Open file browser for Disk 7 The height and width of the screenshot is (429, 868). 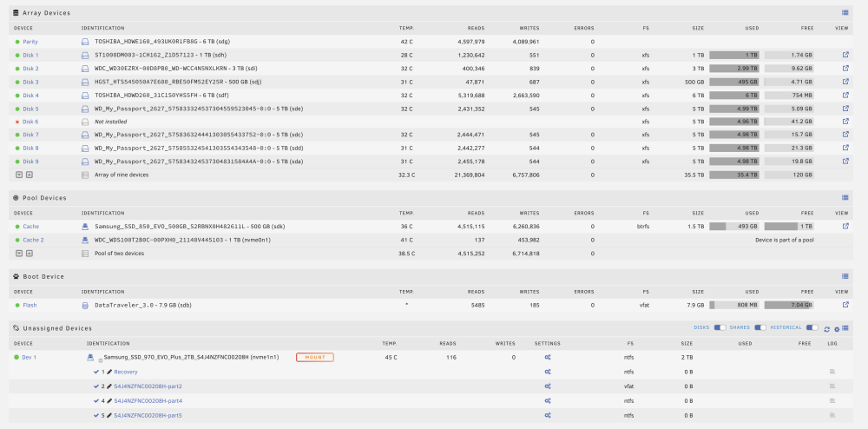pos(845,135)
